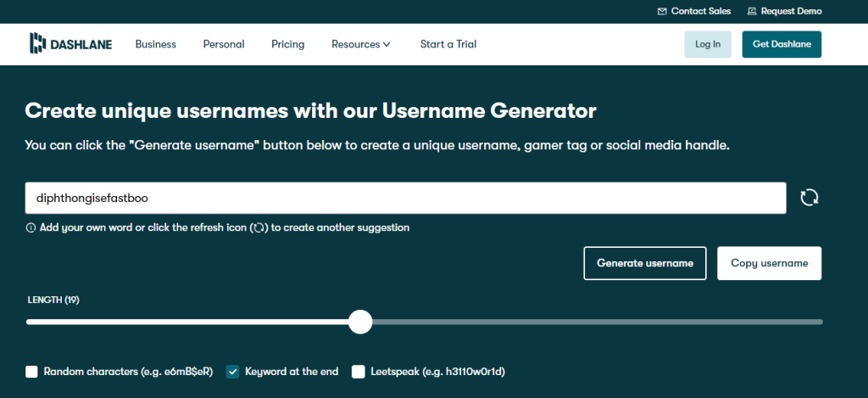Click the unfilled part of the length slider track

[x=598, y=322]
